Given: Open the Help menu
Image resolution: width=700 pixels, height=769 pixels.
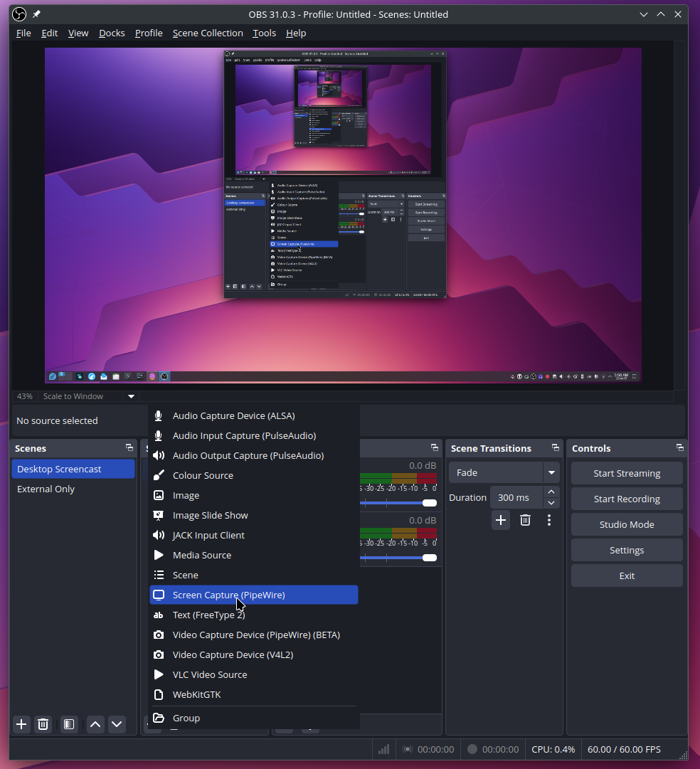Looking at the screenshot, I should coord(296,33).
